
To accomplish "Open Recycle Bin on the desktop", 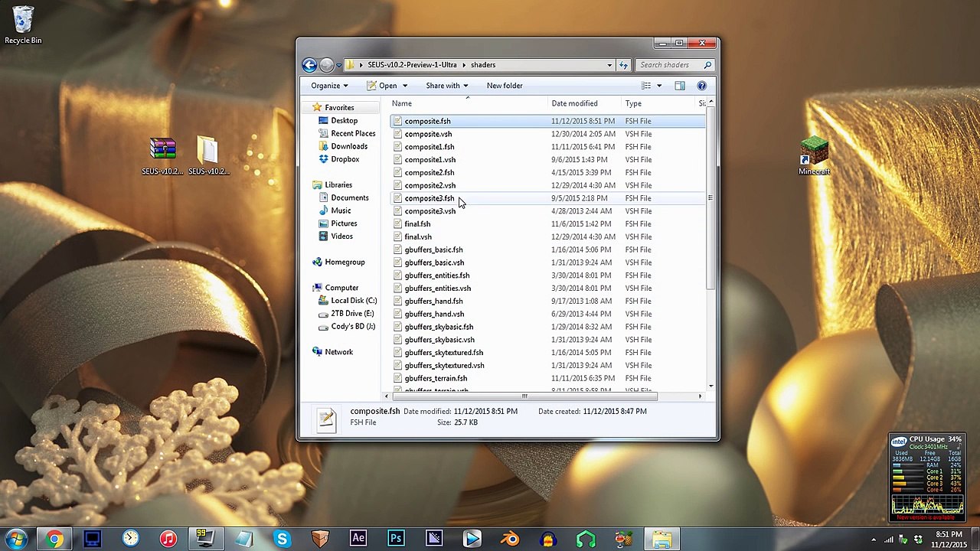I will 23,24.
